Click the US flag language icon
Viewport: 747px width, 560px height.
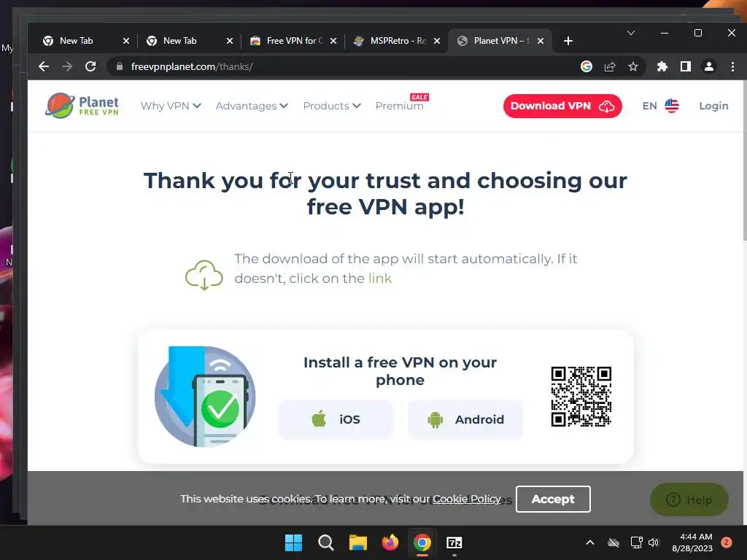point(672,106)
